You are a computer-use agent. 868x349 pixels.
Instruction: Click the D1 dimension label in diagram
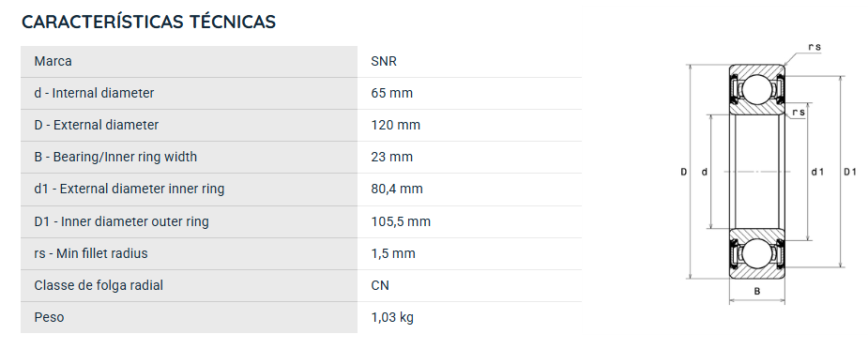[x=850, y=172]
